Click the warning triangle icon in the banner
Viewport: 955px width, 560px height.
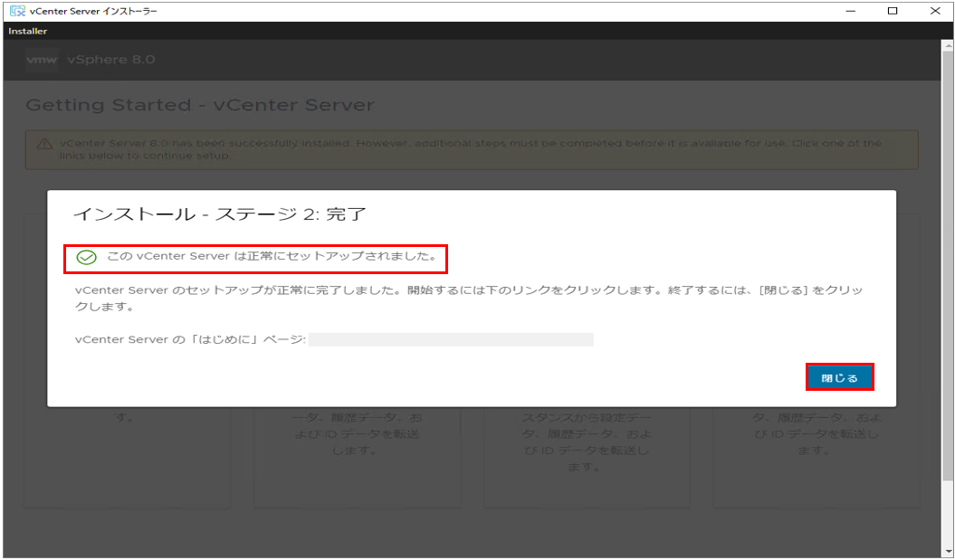coord(43,145)
